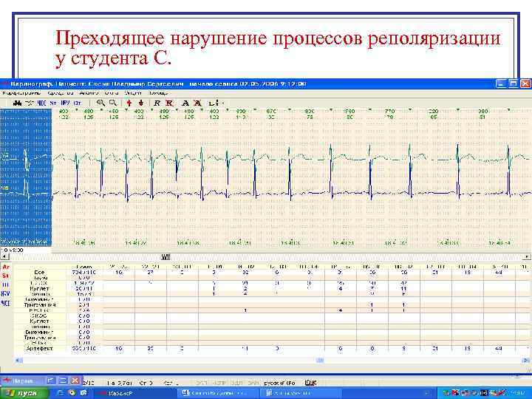This screenshot has height=399, width=532.
Task: Open the dropdown arrow beside ruler icon
Action: tap(223, 103)
